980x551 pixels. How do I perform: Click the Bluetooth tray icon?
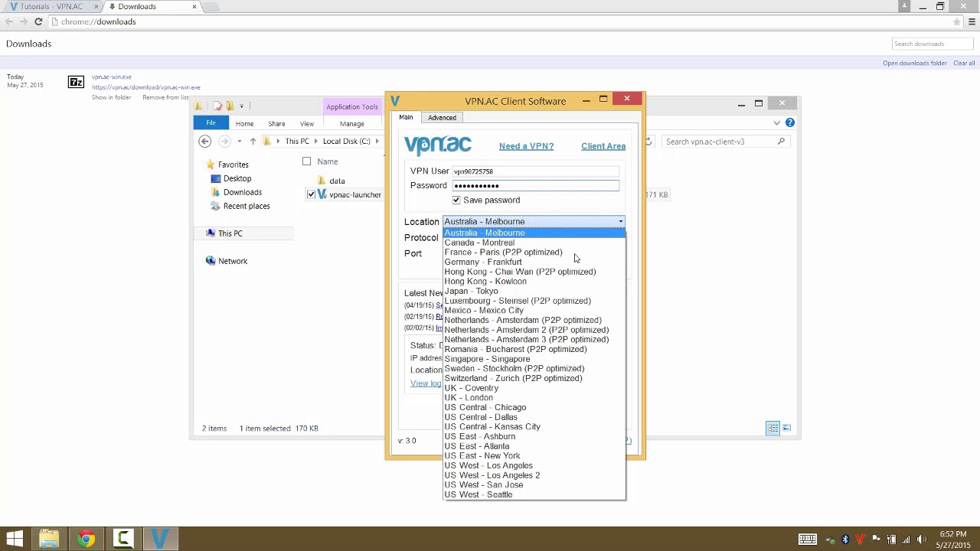point(845,540)
